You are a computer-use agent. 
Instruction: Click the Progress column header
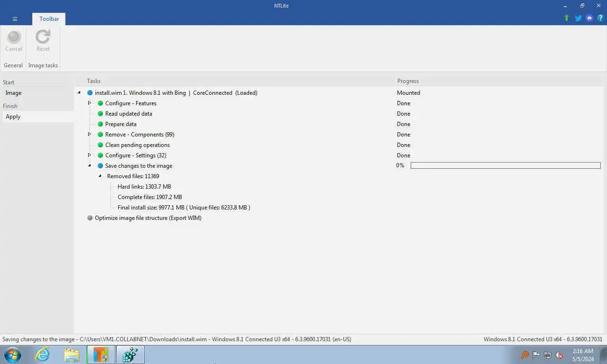tap(408, 81)
